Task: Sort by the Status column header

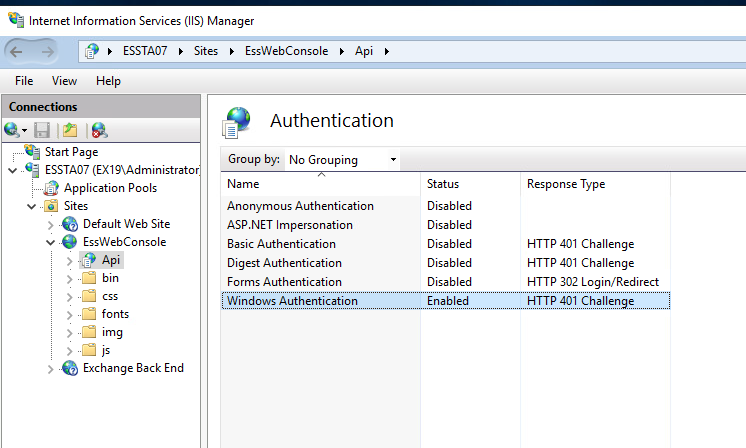Action: tap(471, 184)
